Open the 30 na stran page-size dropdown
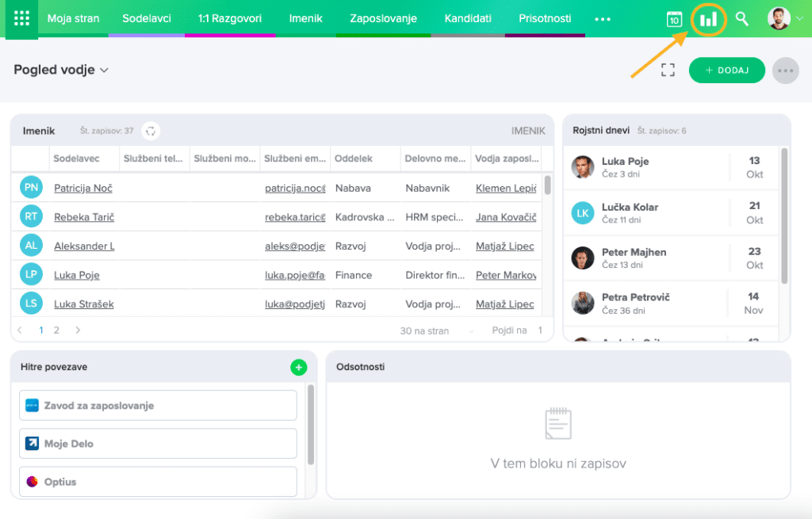 pos(436,330)
